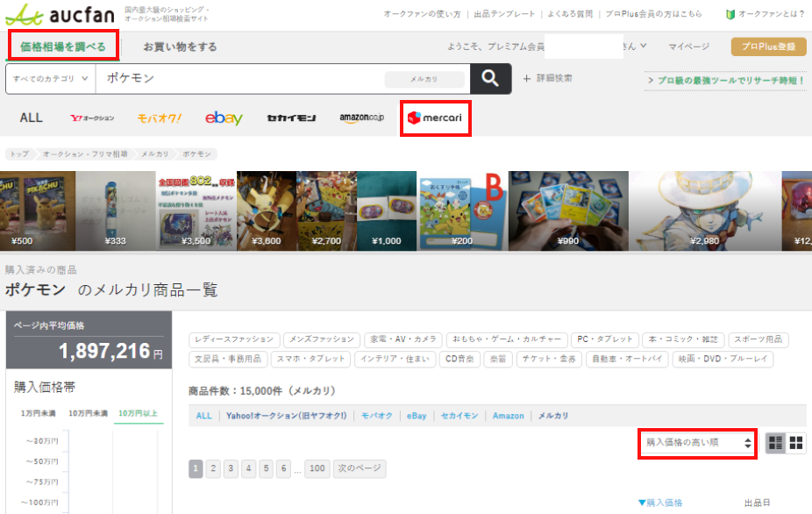Screen dimensions: 812x514
Task: Click the aucfan logo
Action: (x=61, y=15)
